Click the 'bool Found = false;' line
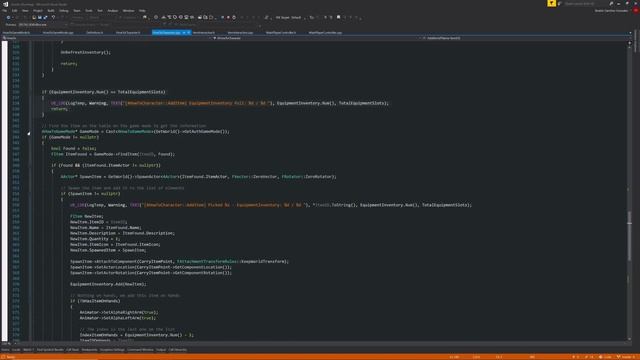 tap(73, 149)
